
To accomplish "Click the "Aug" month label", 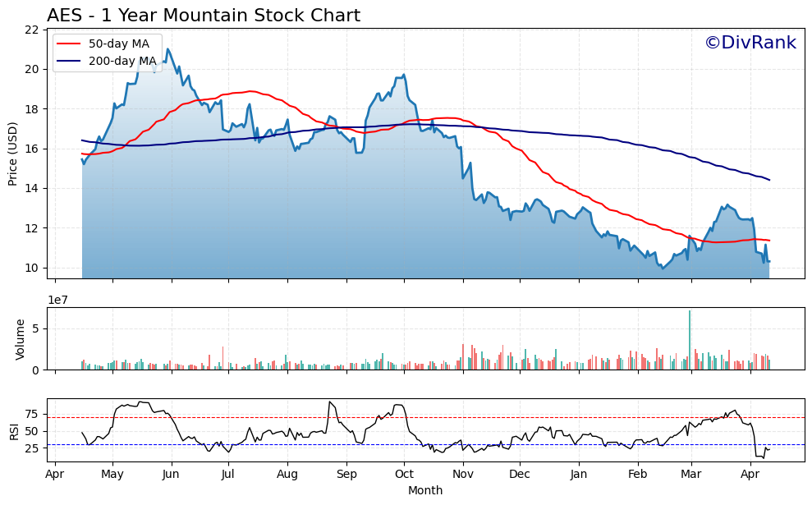I will click(x=287, y=475).
